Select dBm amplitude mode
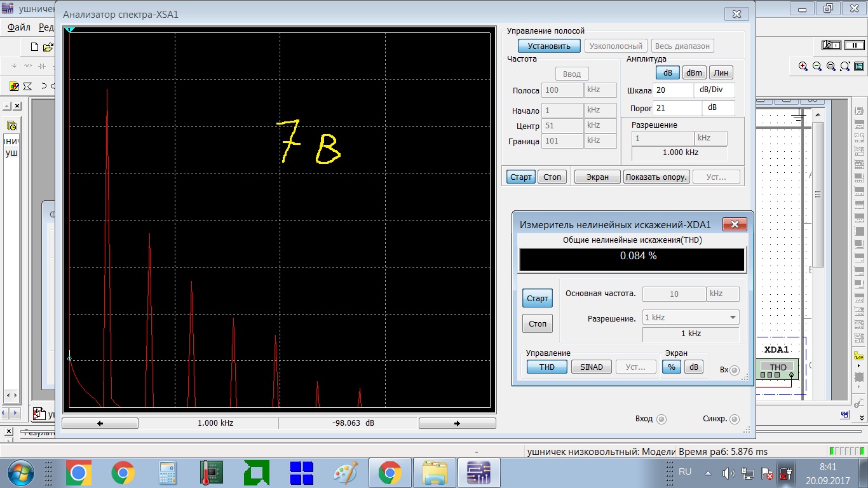 pyautogui.click(x=694, y=72)
